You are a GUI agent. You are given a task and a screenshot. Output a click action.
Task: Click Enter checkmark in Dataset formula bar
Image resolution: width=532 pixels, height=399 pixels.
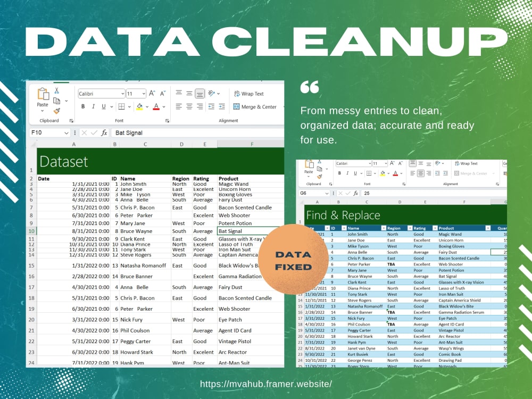point(94,132)
